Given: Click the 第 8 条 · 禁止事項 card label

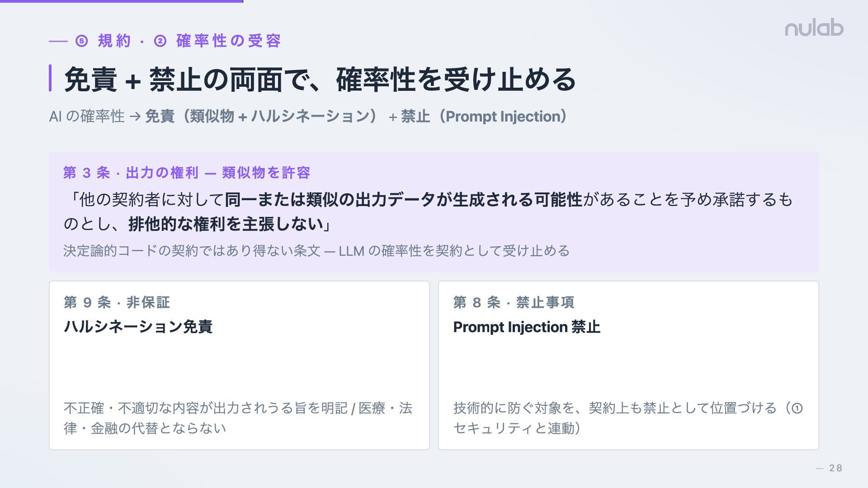Looking at the screenshot, I should pyautogui.click(x=514, y=302).
